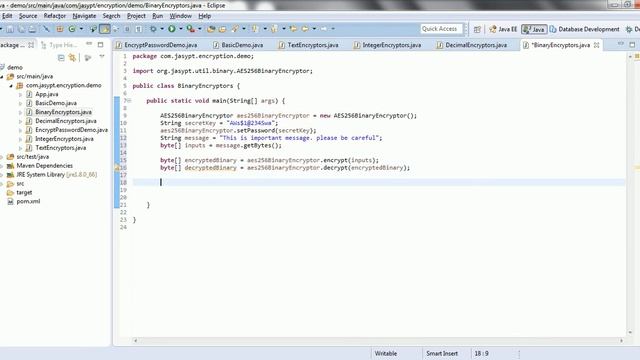This screenshot has height=360, width=640.
Task: Switch to Type Hierarchy view tab
Action: coord(59,45)
